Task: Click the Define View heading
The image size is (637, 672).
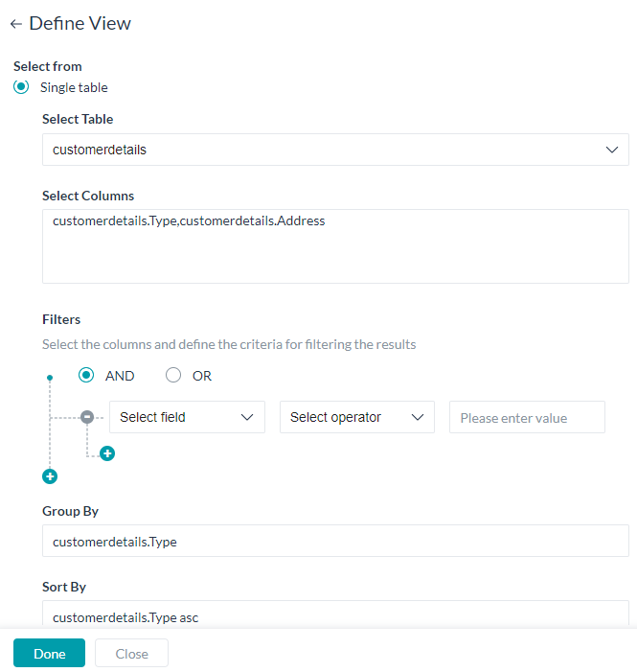Action: [80, 24]
